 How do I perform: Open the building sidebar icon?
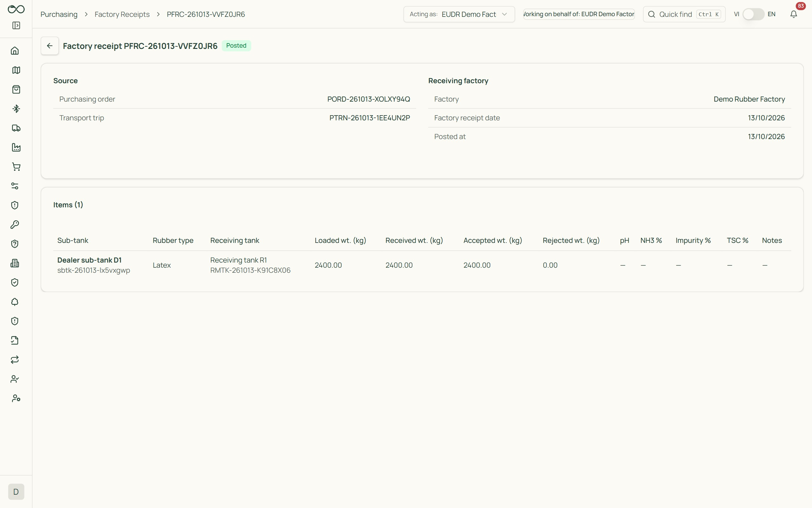pos(15,264)
